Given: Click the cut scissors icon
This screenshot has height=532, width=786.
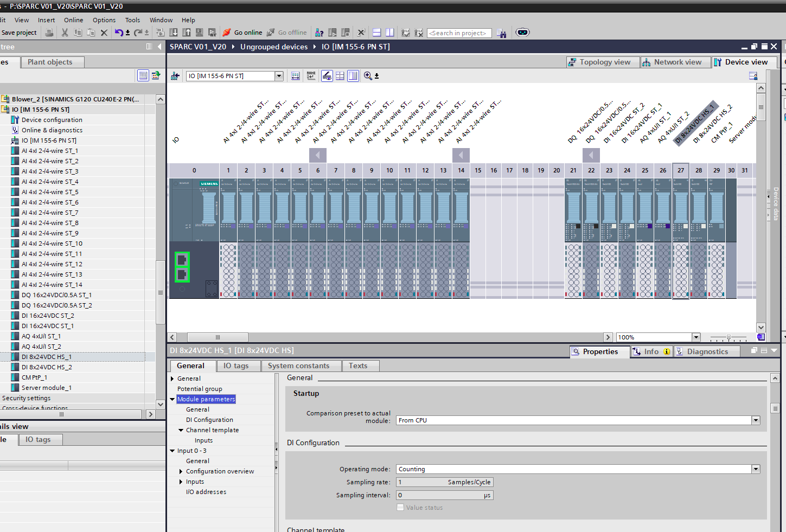Looking at the screenshot, I should click(x=65, y=33).
